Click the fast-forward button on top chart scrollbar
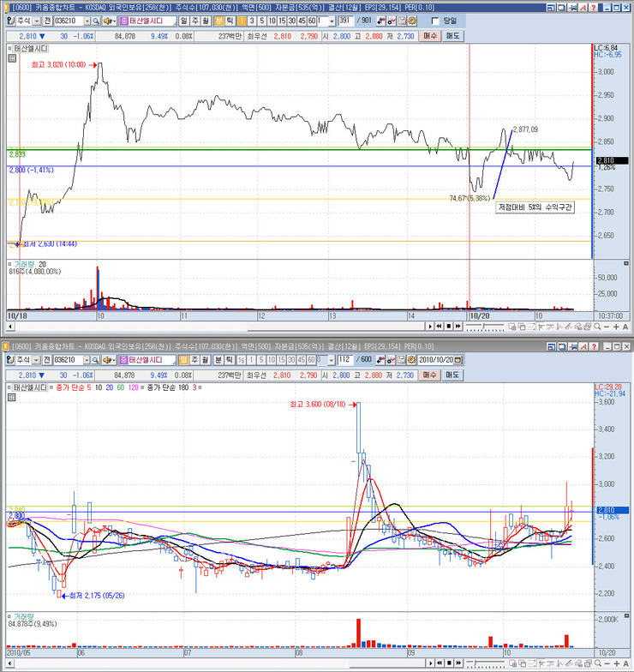The width and height of the screenshot is (634, 672). tap(458, 327)
